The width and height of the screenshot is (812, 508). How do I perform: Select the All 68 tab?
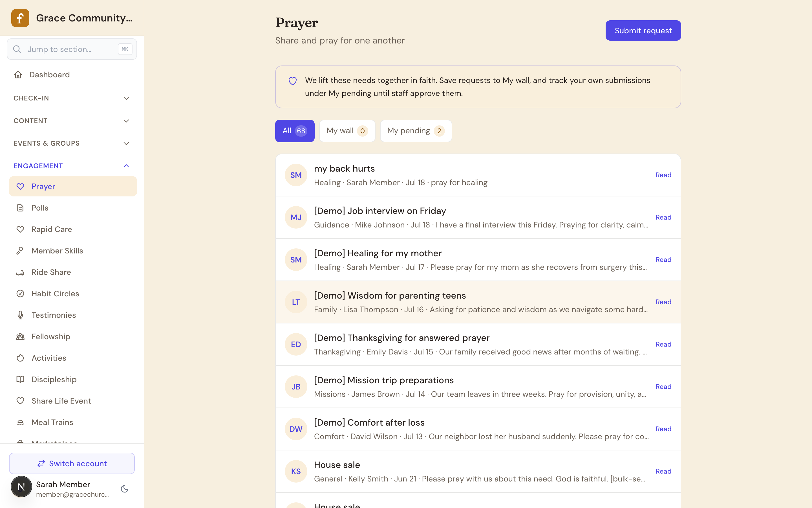coord(295,131)
